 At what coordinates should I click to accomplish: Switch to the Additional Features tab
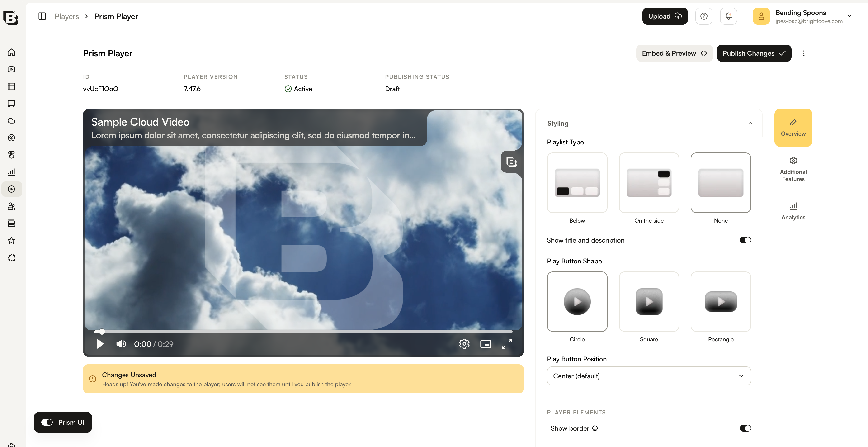793,170
